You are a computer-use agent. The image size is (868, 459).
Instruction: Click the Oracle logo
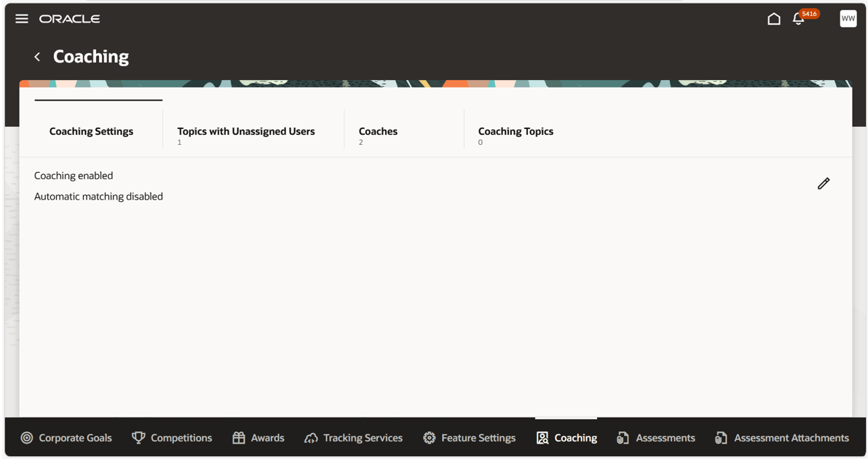click(x=70, y=19)
